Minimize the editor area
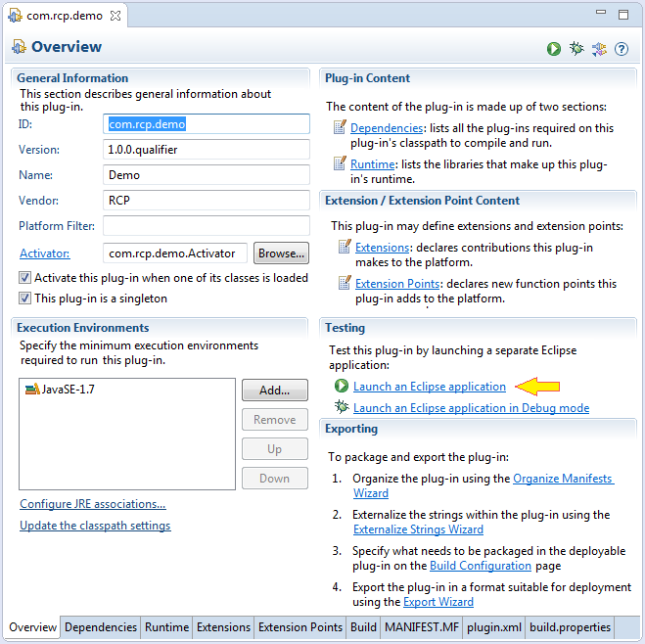 click(601, 13)
